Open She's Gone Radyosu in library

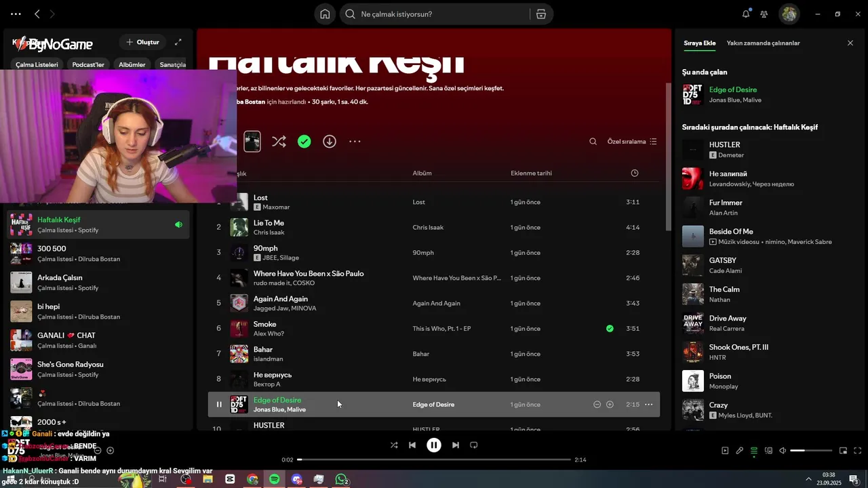tap(98, 369)
